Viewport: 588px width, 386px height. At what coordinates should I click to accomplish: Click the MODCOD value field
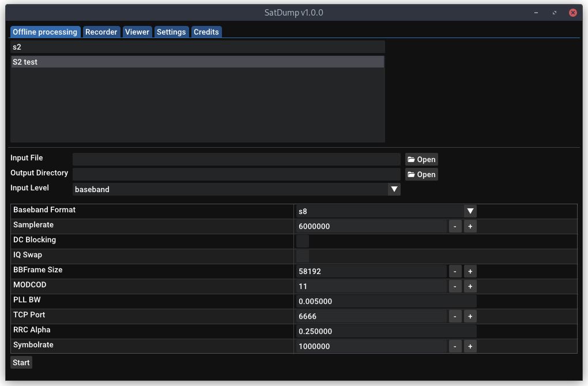pyautogui.click(x=372, y=287)
